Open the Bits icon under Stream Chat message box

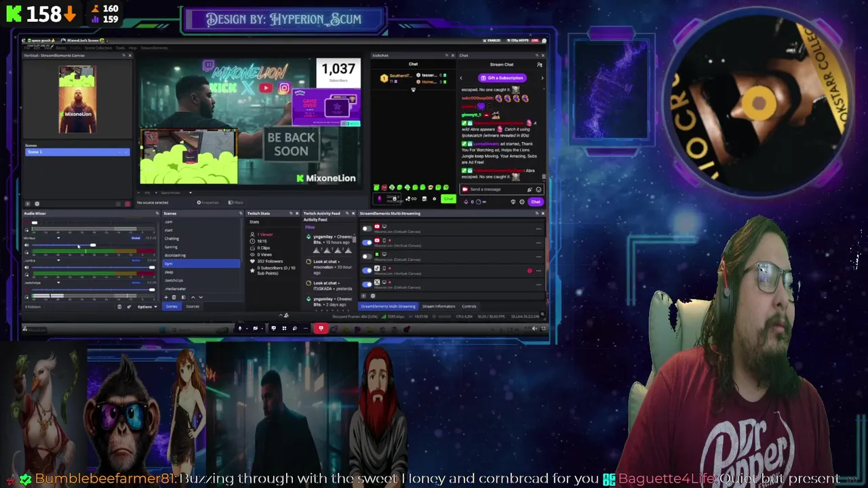pyautogui.click(x=467, y=202)
